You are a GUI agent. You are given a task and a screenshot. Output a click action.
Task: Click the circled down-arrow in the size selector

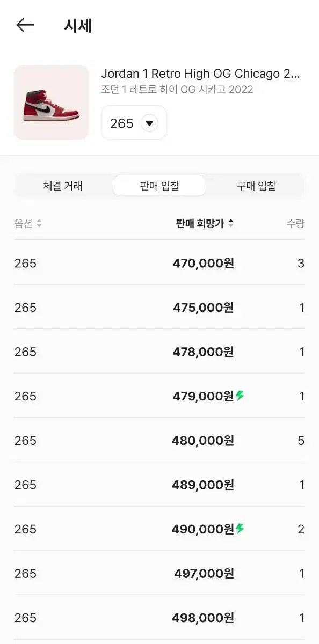click(x=149, y=123)
